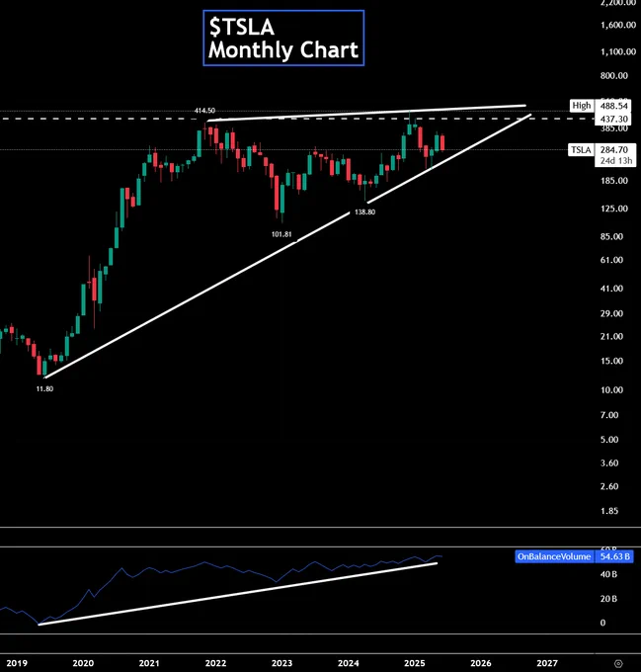
Task: Click the 3.60 price scale value
Action: pyautogui.click(x=609, y=462)
